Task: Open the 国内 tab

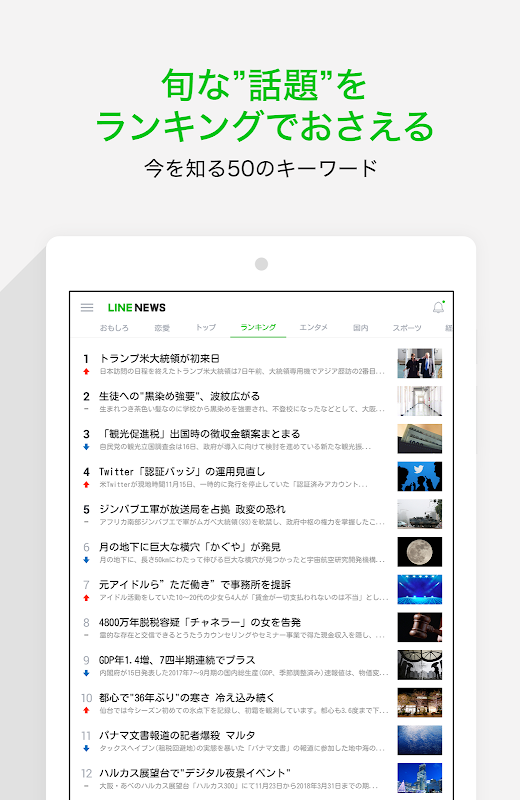Action: (x=360, y=328)
